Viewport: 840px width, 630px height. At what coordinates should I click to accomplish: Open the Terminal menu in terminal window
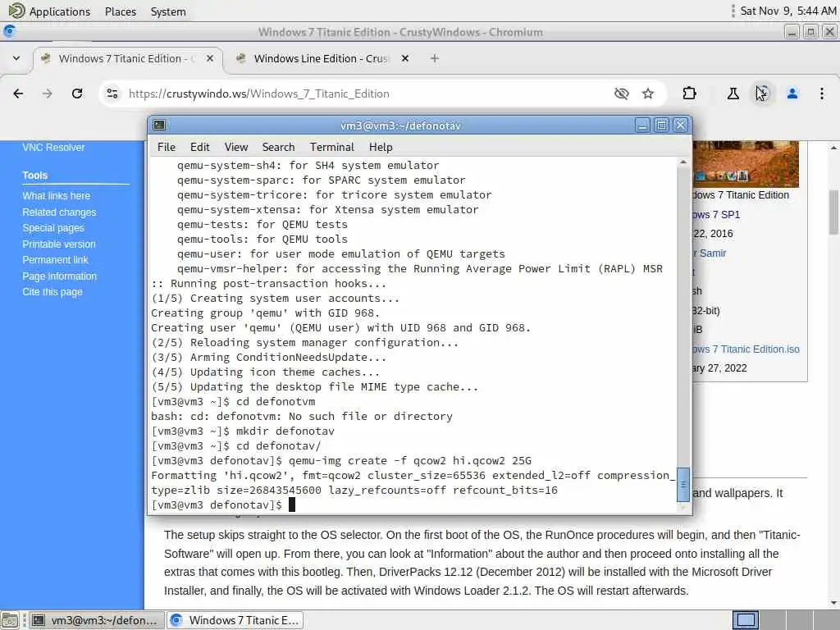tap(331, 147)
